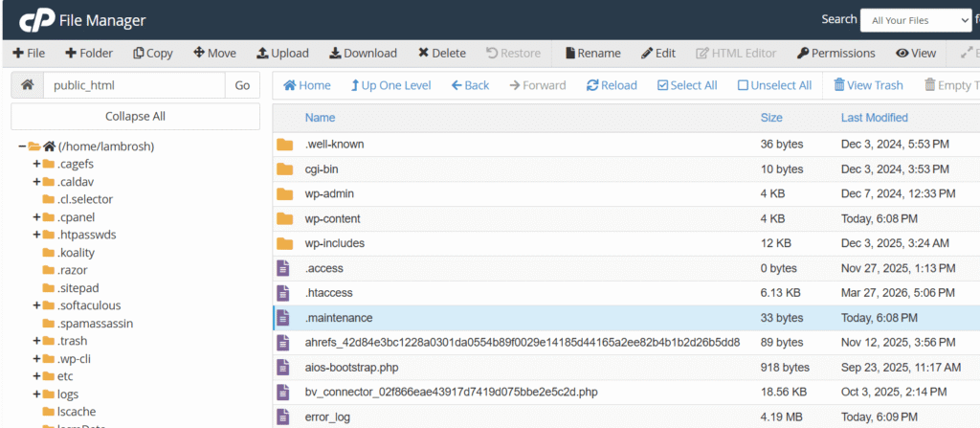
Task: Open the HTML Editor
Action: (736, 54)
